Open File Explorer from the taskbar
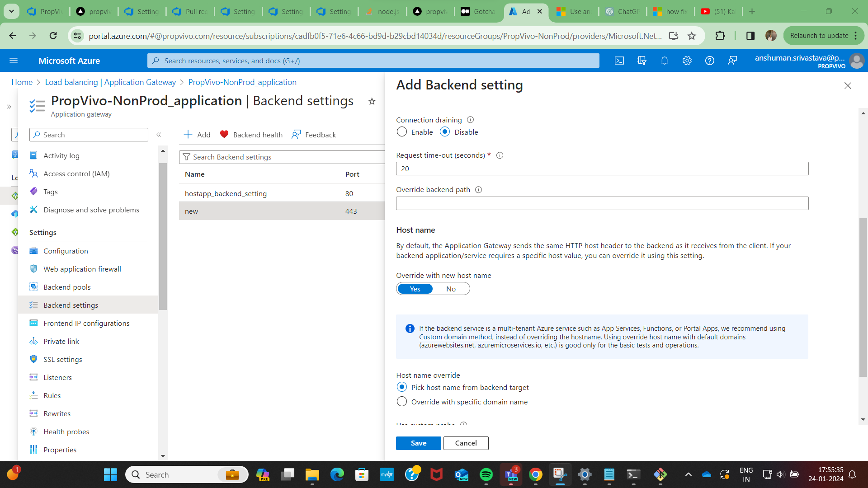 [312, 475]
